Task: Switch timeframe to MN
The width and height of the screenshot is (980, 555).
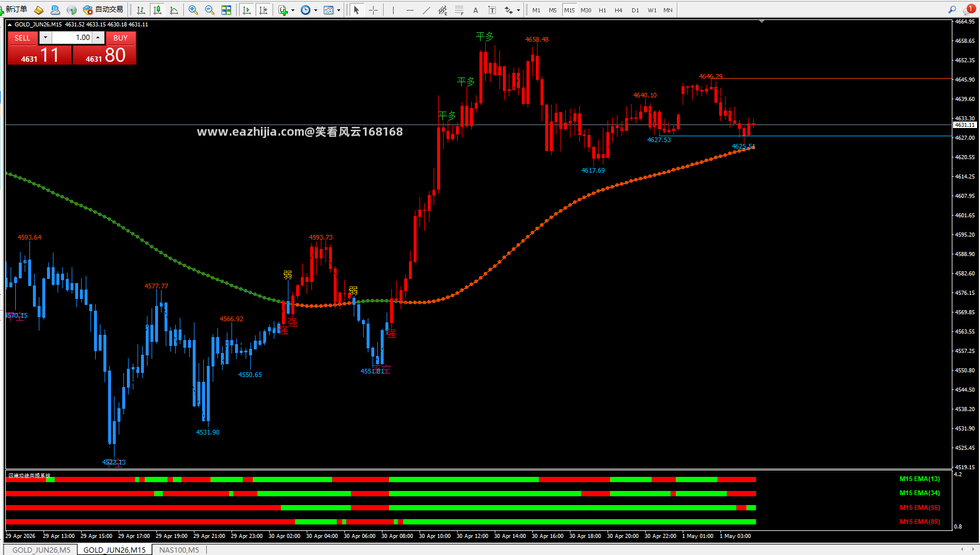Action: click(x=668, y=10)
